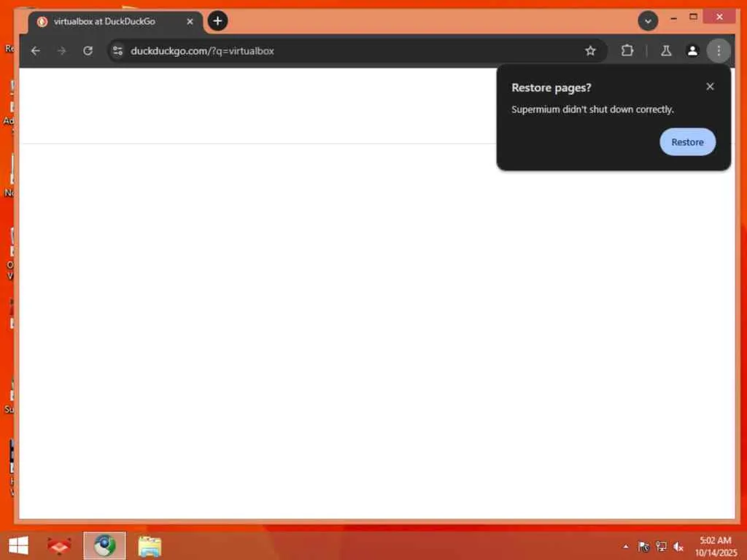Open the Windows Start menu
The image size is (747, 560).
point(18,545)
